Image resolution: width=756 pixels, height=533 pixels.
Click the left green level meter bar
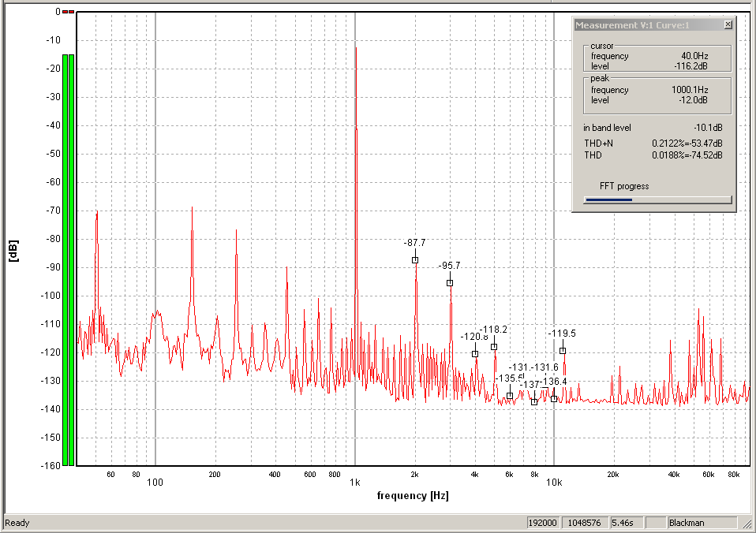(65, 260)
